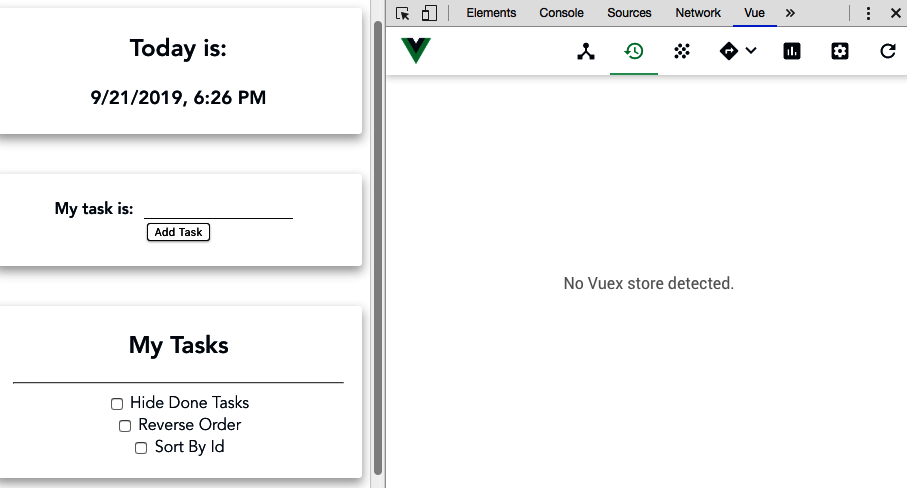The width and height of the screenshot is (907, 488).
Task: Tick the Sort By Id checkbox
Action: click(x=141, y=448)
